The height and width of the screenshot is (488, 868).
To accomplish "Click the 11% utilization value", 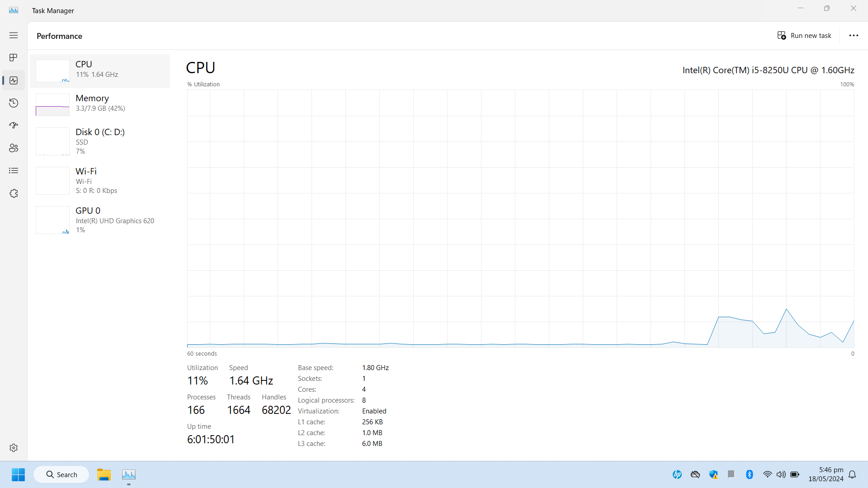I will point(198,381).
